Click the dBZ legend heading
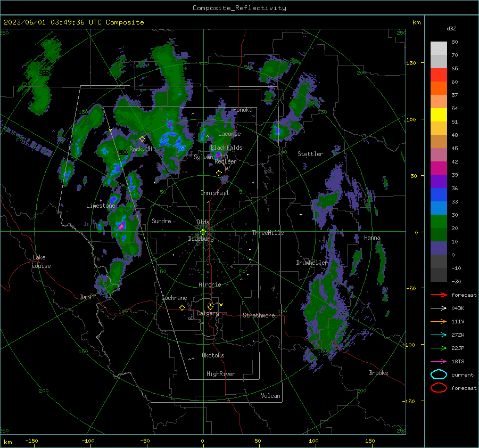 tap(451, 28)
